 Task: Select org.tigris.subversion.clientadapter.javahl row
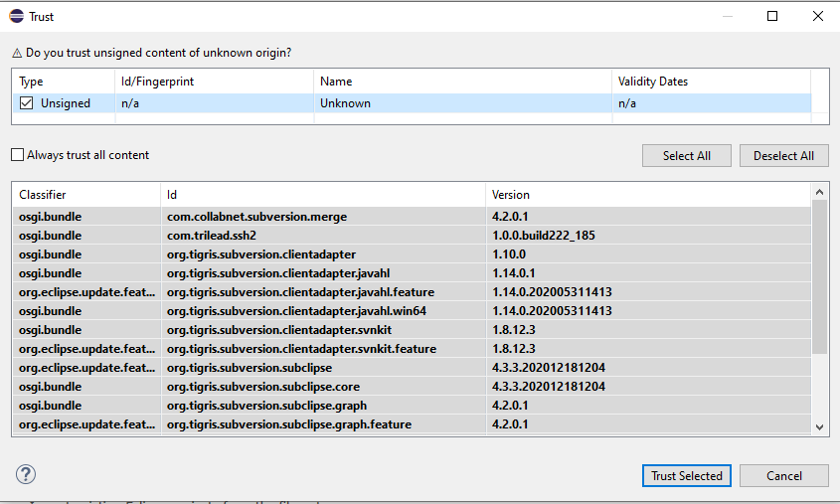(412, 273)
